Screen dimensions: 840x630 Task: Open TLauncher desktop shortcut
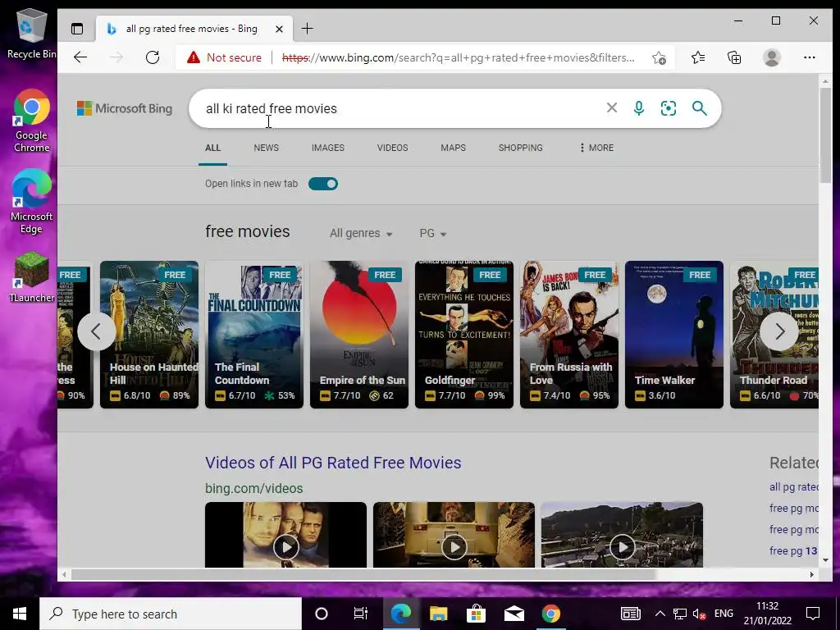click(x=31, y=277)
